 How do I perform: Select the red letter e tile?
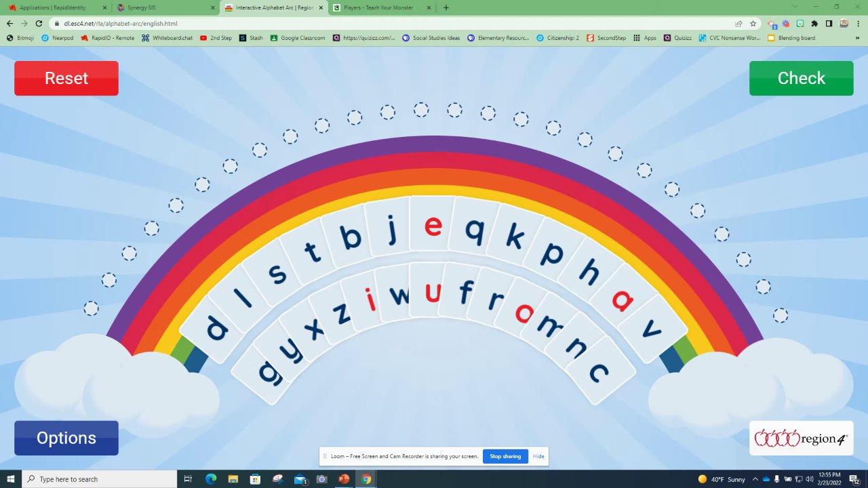coord(433,225)
